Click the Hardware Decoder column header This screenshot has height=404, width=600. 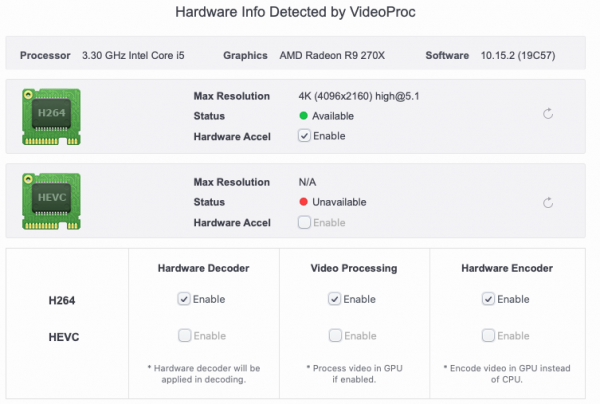point(203,268)
